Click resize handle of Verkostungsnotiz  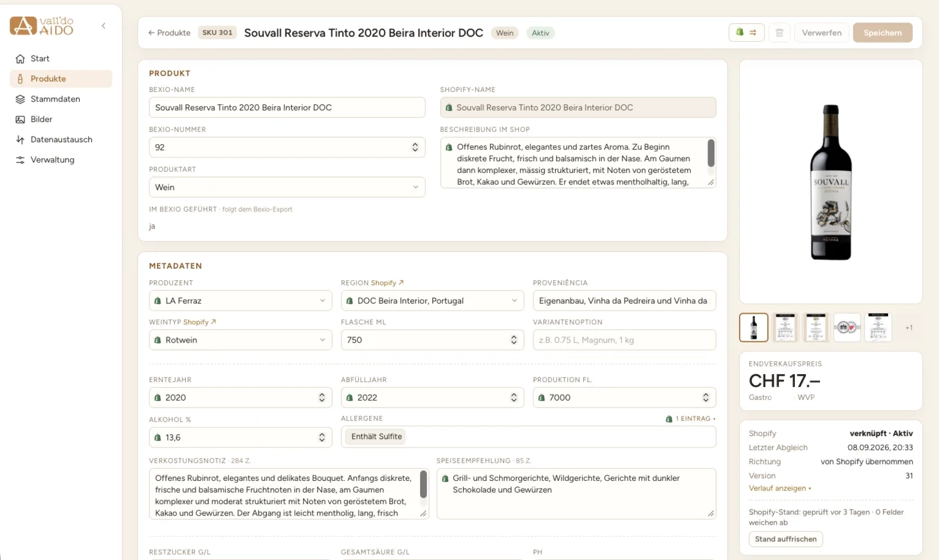[x=423, y=513]
